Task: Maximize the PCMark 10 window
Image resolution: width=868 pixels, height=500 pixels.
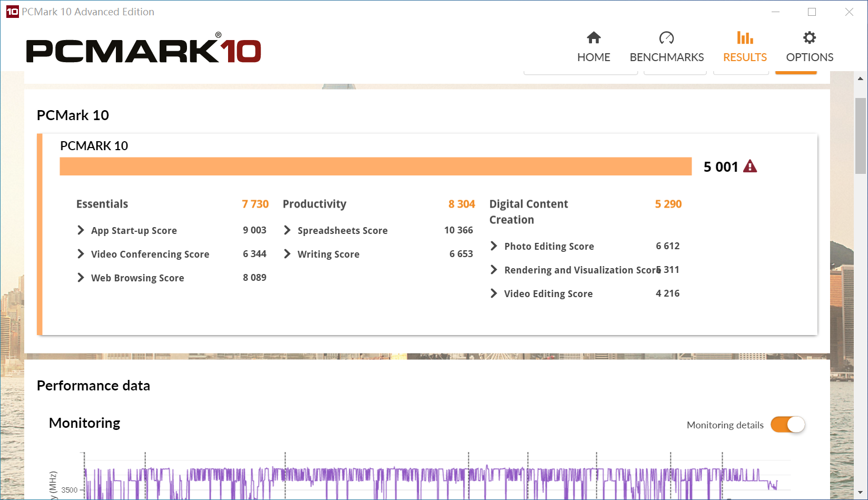Action: 812,12
